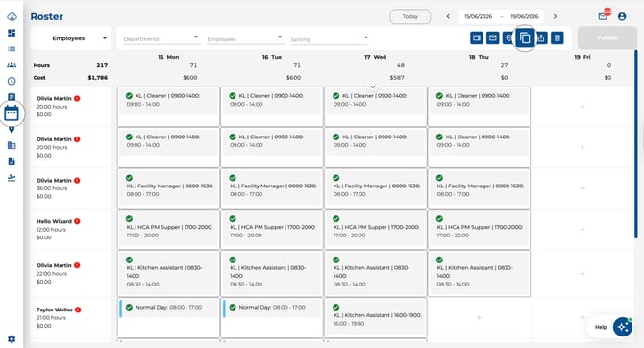Screen dimensions: 644x348
Task: Open the sparkle AI assistant button
Action: click(623, 327)
